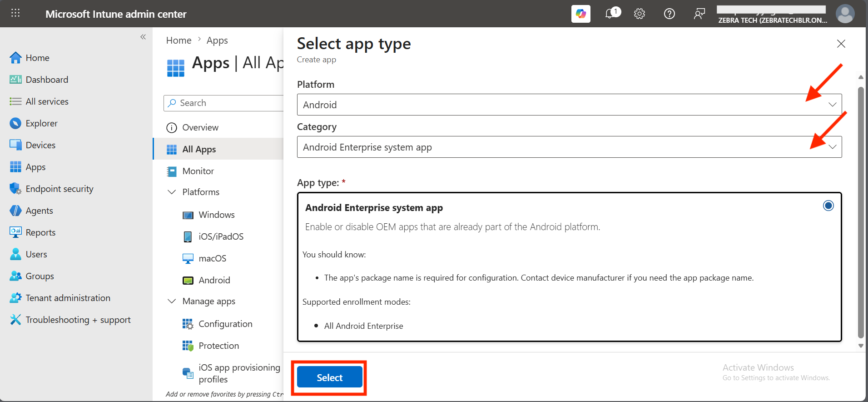This screenshot has width=868, height=402.
Task: Open the Settings gear icon
Action: tap(640, 14)
